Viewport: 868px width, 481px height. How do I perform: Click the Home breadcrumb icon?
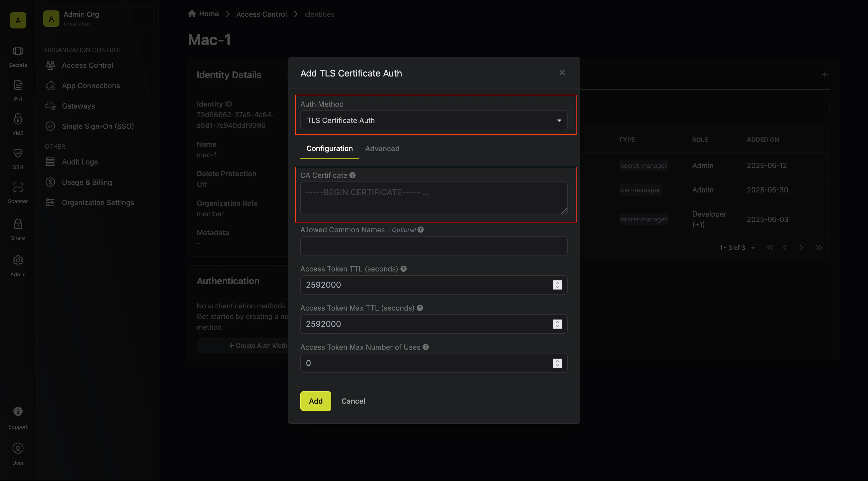[192, 13]
